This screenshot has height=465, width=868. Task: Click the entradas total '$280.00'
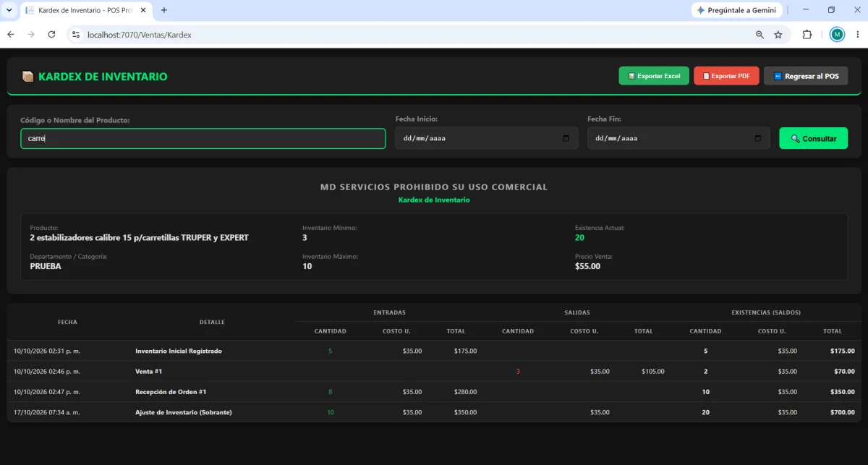pyautogui.click(x=465, y=392)
